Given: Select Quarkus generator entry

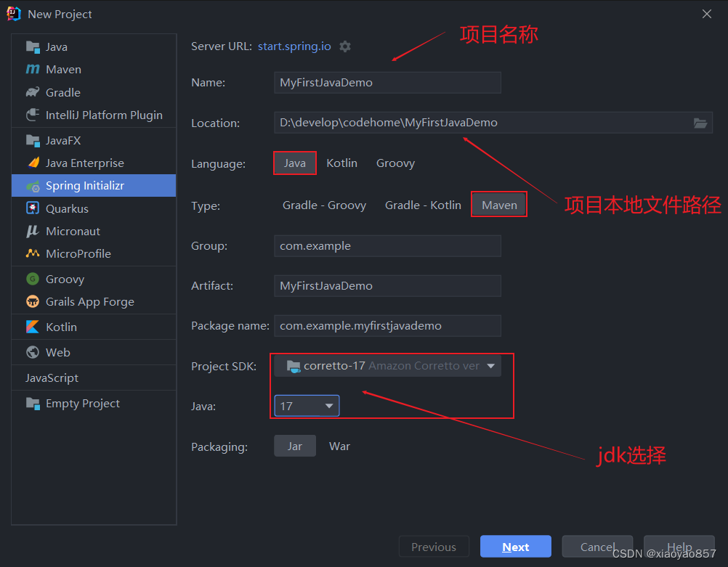Looking at the screenshot, I should 94,208.
